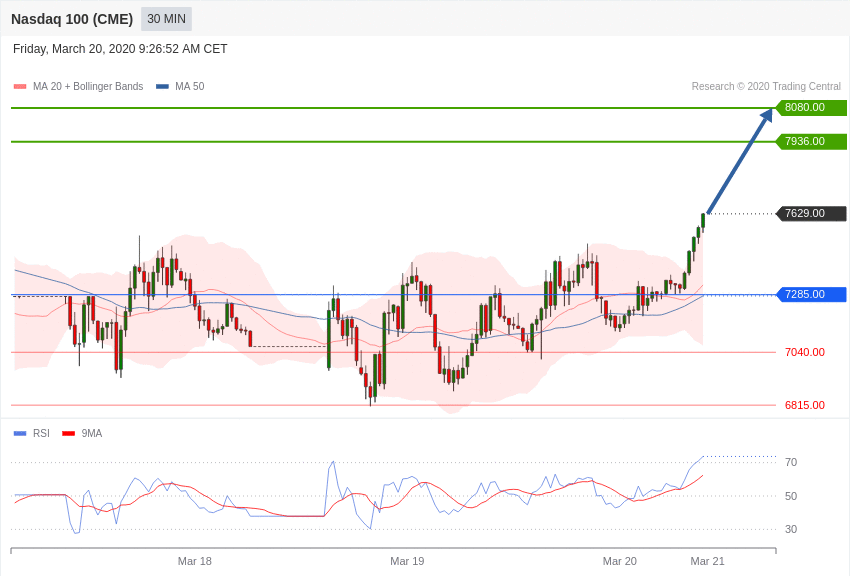Viewport: 850px width, 576px height.
Task: Click the blue RSI legend marker
Action: (x=20, y=433)
